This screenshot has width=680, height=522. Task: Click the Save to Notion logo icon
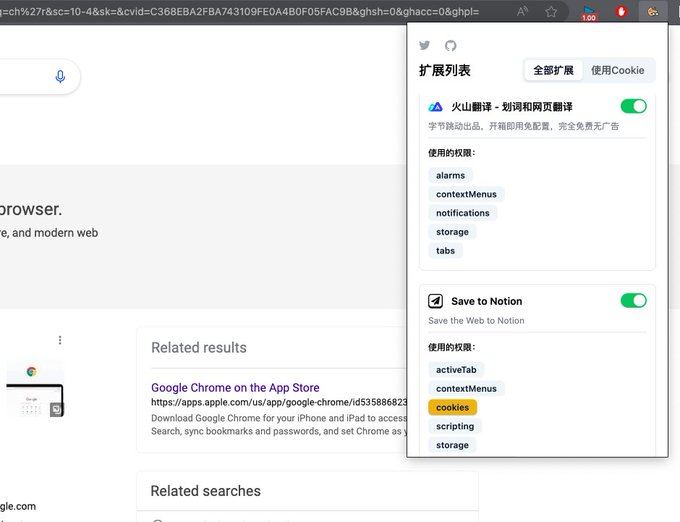[x=435, y=301]
